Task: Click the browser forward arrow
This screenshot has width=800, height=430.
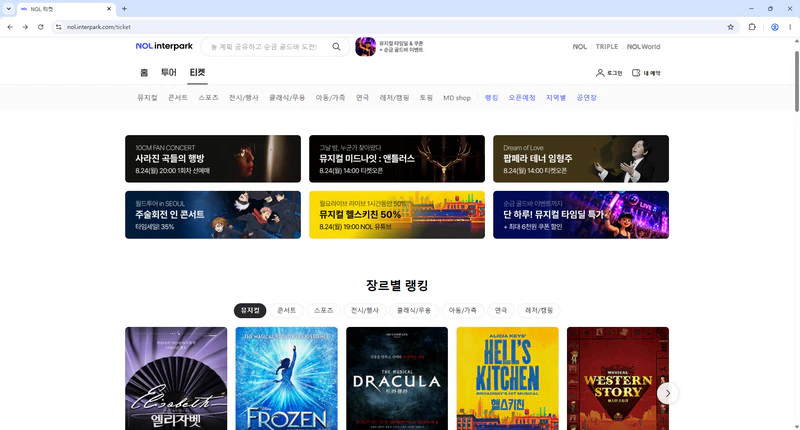Action: [26, 27]
